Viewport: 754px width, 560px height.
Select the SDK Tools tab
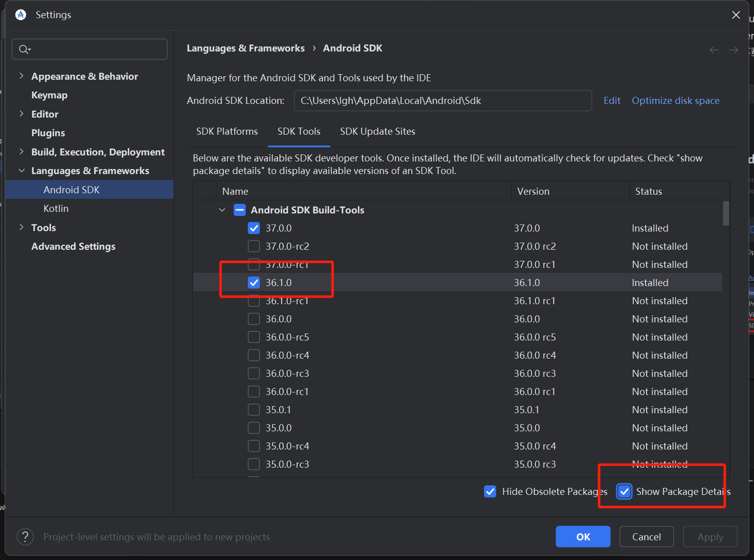coord(299,131)
